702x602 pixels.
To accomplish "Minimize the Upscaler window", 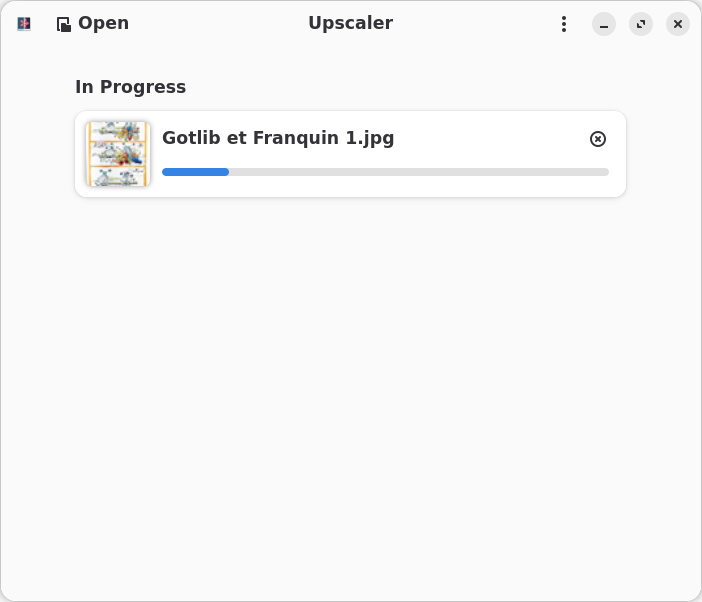I will [604, 24].
